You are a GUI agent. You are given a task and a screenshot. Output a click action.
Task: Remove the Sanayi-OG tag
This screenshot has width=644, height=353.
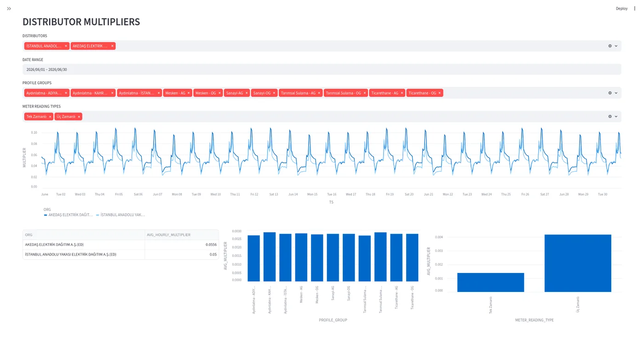click(x=274, y=93)
